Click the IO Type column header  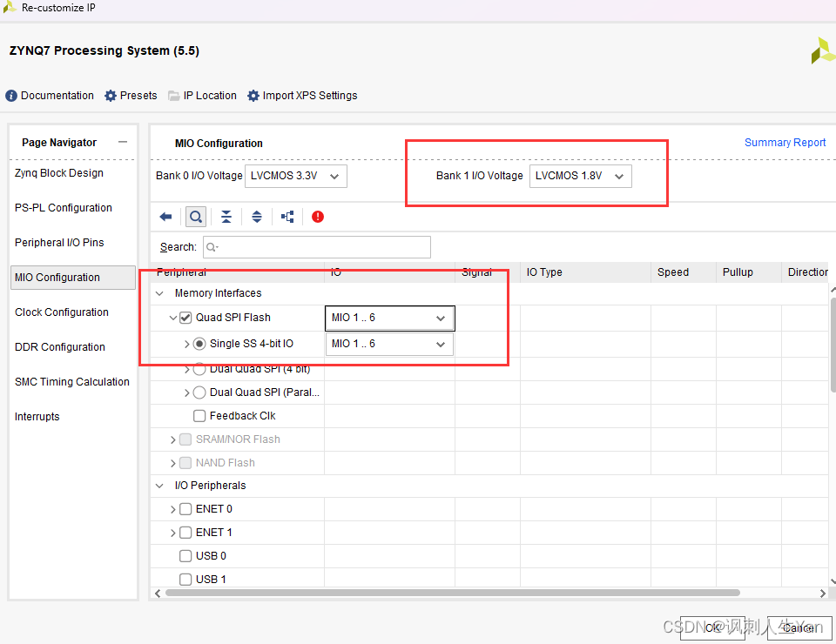pyautogui.click(x=585, y=272)
